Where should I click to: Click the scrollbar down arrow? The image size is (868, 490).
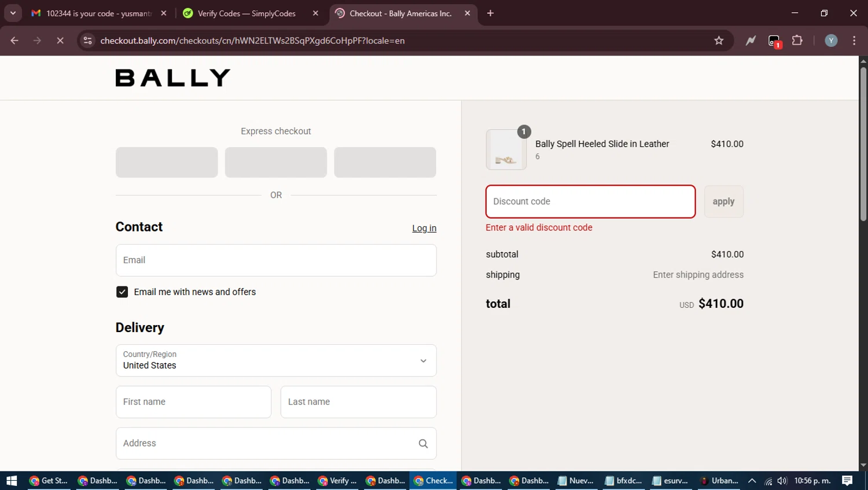(x=863, y=466)
